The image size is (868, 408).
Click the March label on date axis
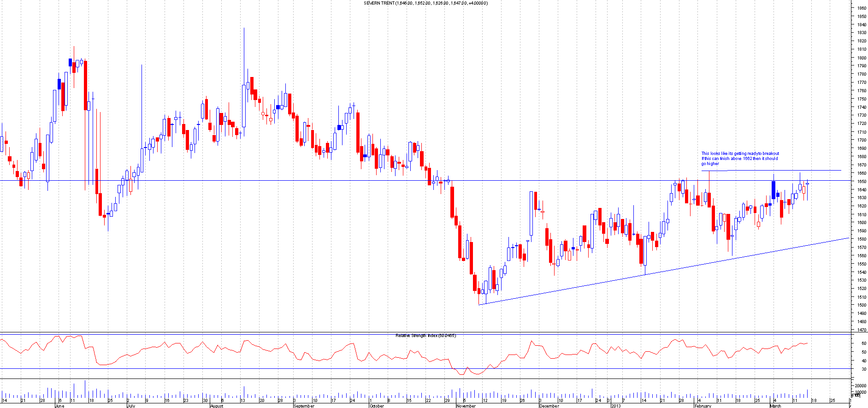click(x=775, y=406)
